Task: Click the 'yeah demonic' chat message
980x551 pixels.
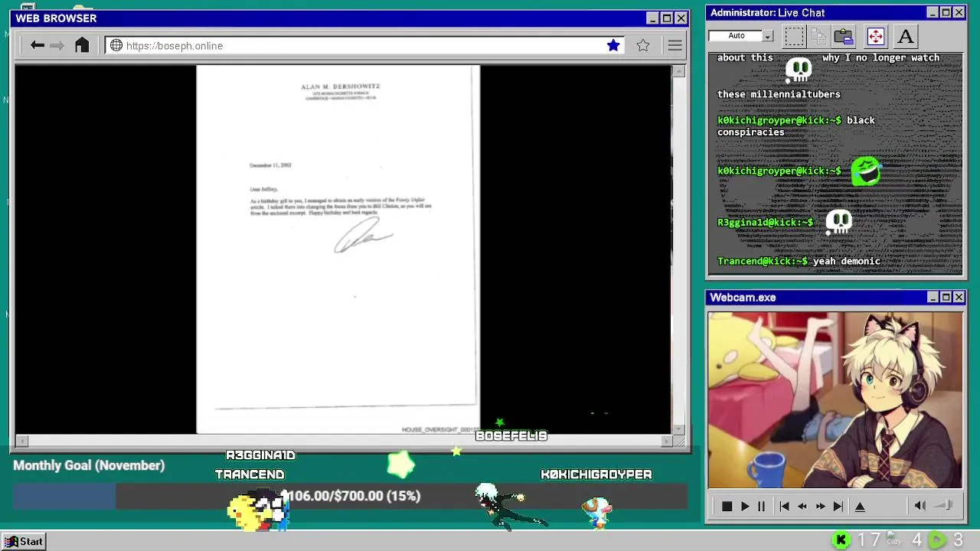Action: click(847, 261)
